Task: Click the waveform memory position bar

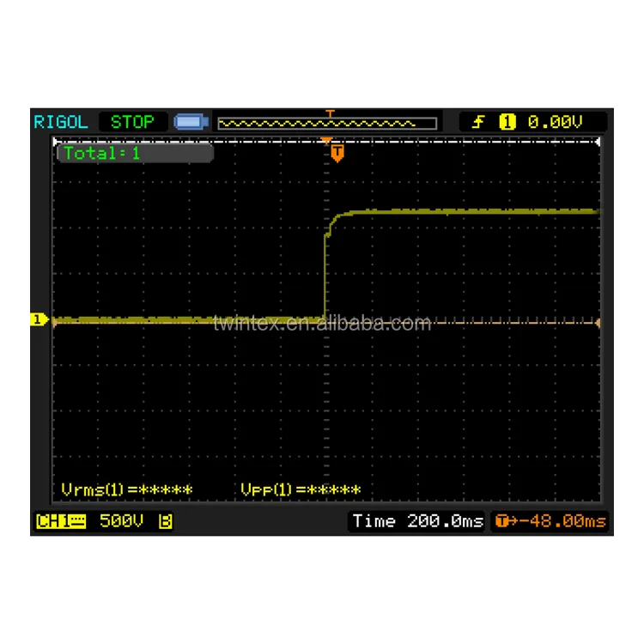Action: pyautogui.click(x=326, y=124)
